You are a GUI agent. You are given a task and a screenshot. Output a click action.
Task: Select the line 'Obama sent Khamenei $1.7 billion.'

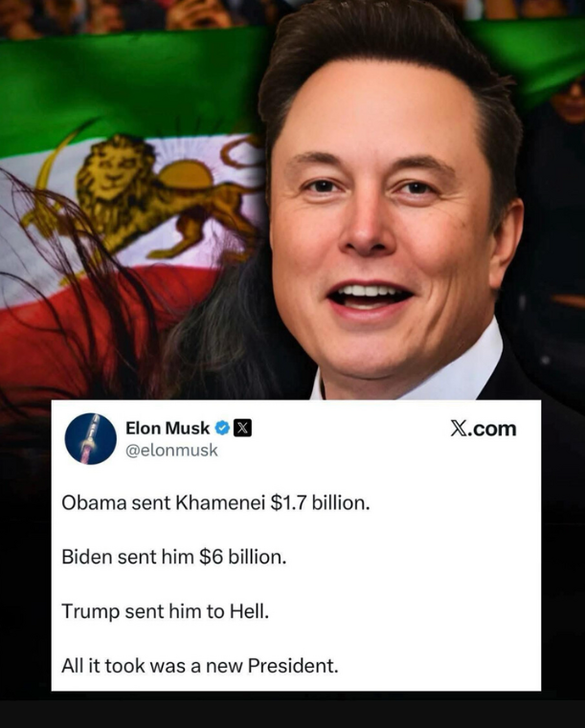[215, 503]
